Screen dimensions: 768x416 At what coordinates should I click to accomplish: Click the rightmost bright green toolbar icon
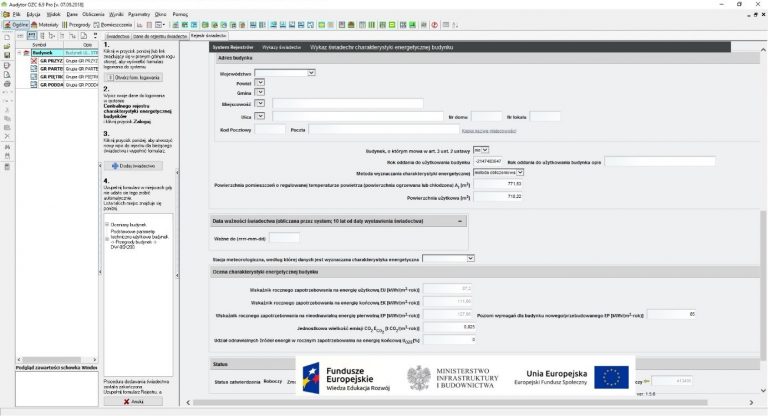pyautogui.click(x=412, y=24)
